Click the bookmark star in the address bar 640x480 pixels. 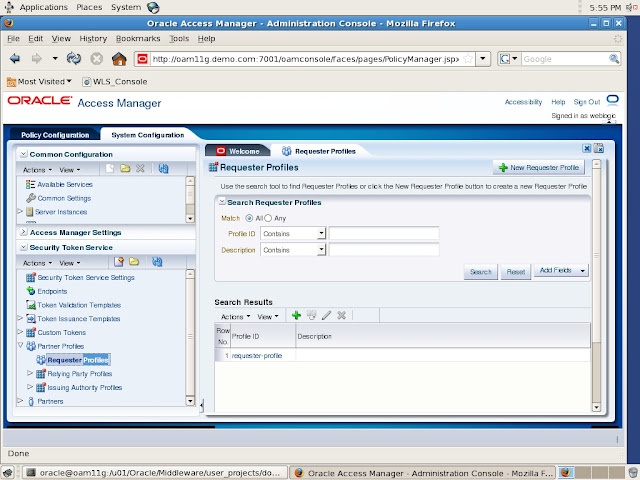(x=468, y=59)
